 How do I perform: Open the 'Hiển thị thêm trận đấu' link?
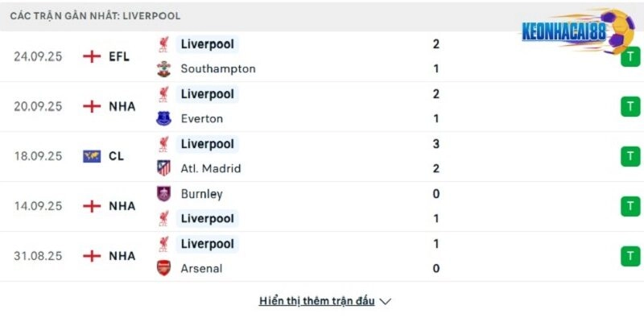[x=317, y=301]
